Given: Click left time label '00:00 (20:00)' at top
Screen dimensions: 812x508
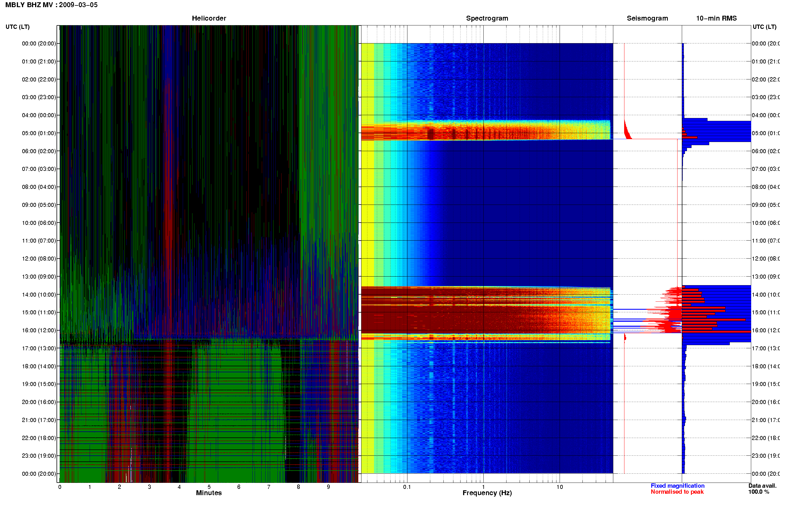Looking at the screenshot, I should [x=39, y=43].
